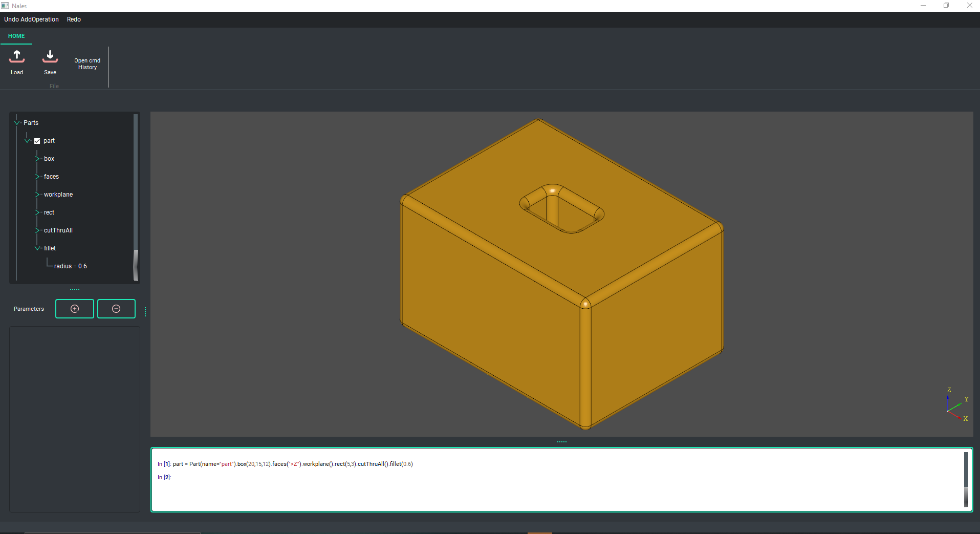Viewport: 980px width, 534px height.
Task: Click the parts tree vertical scrollbar
Action: tap(136, 197)
